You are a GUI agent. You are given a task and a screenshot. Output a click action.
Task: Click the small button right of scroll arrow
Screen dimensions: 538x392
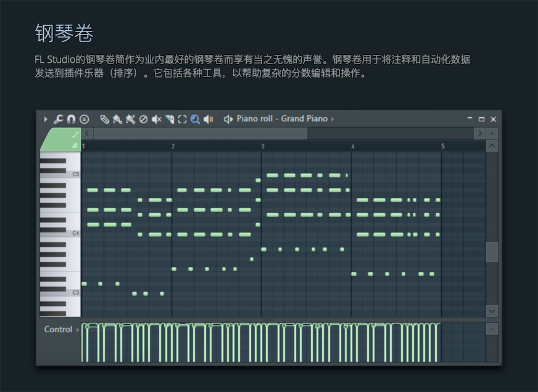click(492, 133)
